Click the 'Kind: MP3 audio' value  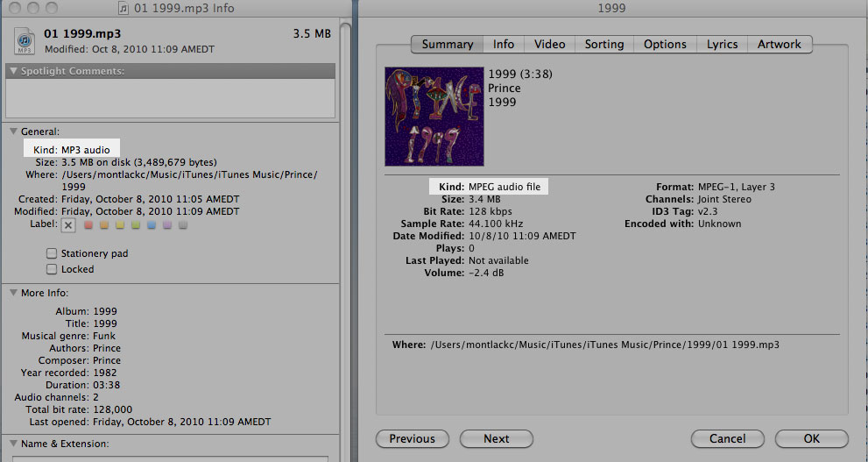coord(86,150)
